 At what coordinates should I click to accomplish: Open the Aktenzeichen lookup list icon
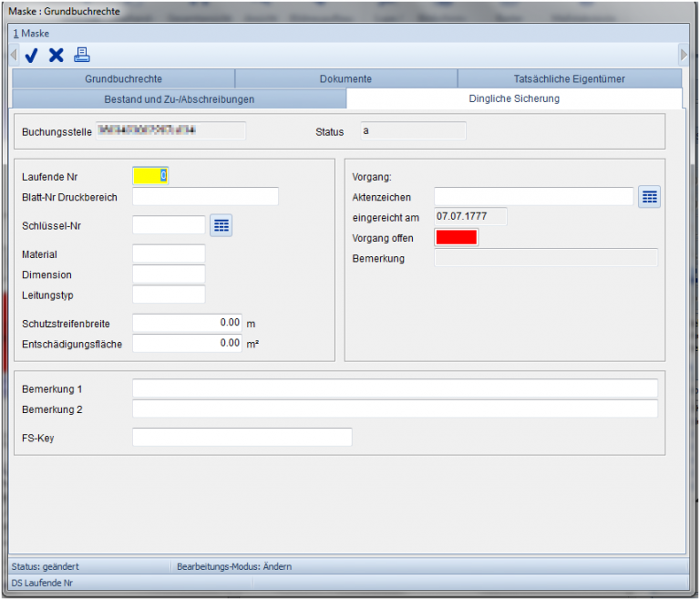point(649,197)
